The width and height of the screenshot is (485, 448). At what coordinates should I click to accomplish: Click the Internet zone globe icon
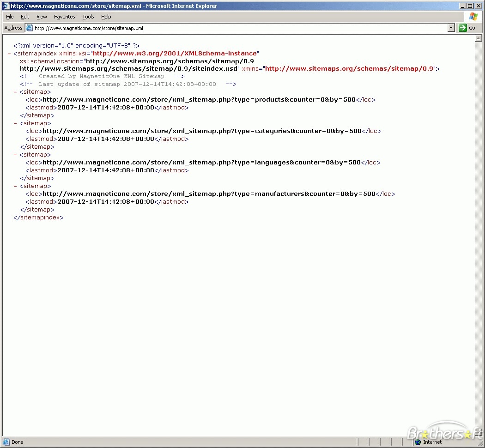coord(418,442)
